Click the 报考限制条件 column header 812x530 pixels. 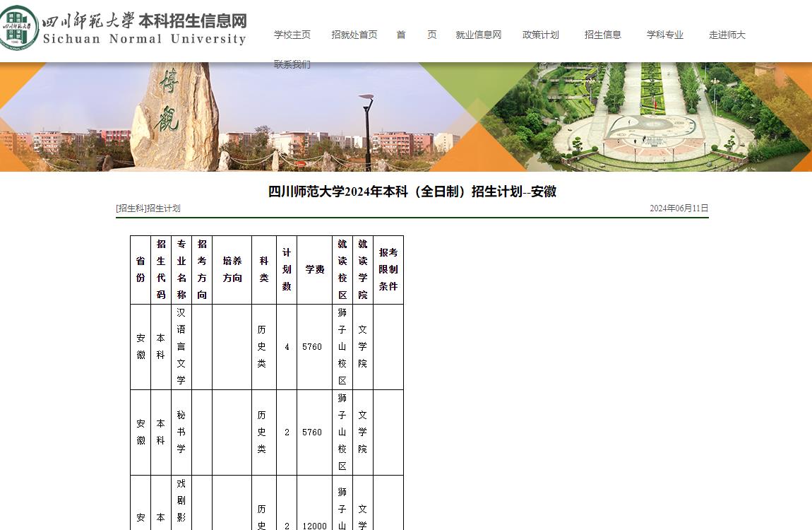tap(388, 269)
